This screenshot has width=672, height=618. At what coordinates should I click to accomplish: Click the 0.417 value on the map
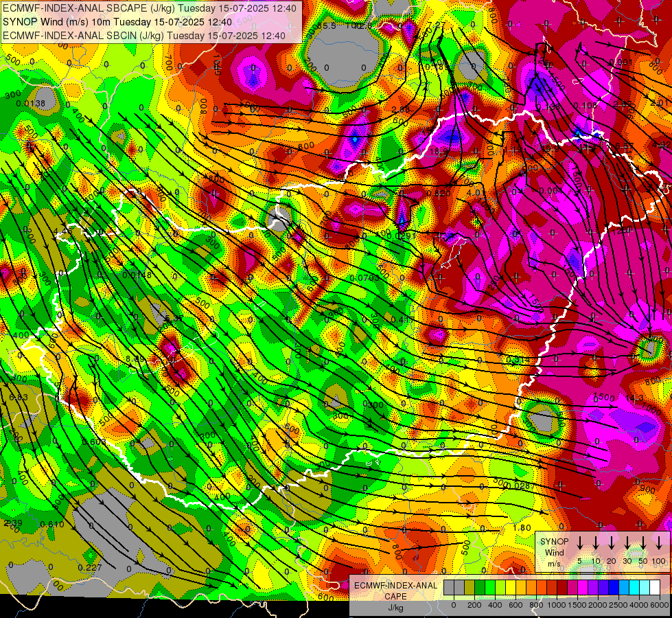pos(402,319)
